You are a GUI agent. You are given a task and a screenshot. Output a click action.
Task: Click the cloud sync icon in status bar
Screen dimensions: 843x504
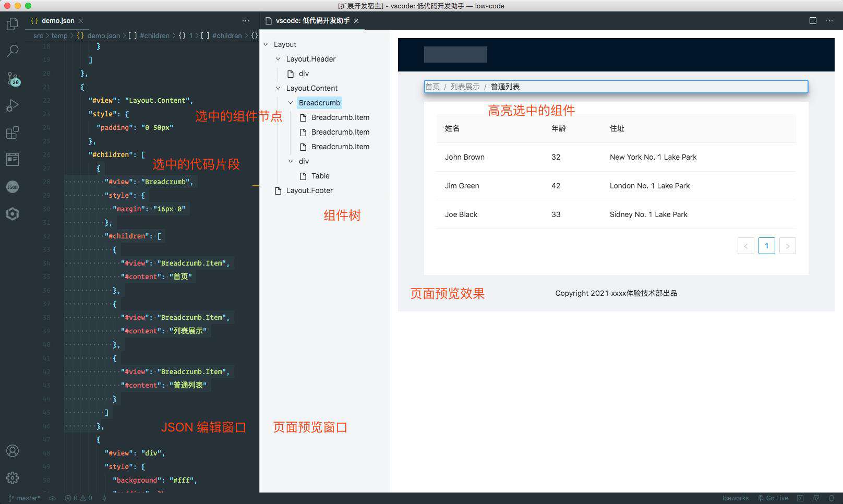pos(52,498)
